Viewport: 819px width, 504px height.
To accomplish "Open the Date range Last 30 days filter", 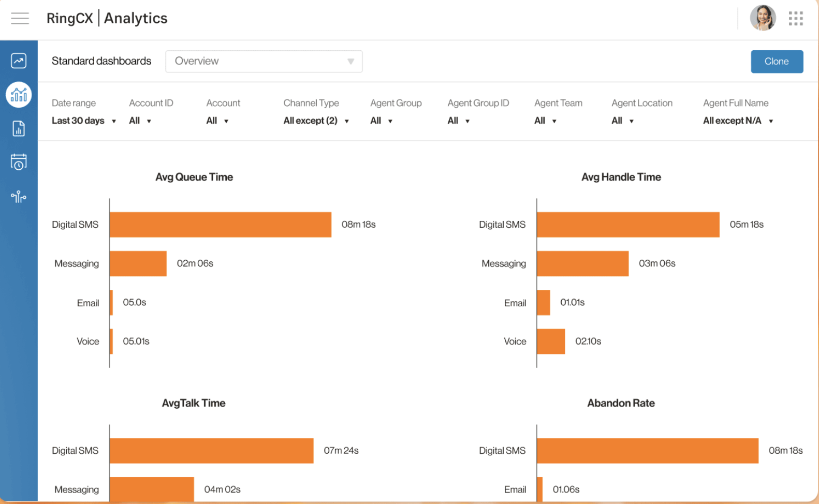I will click(83, 121).
